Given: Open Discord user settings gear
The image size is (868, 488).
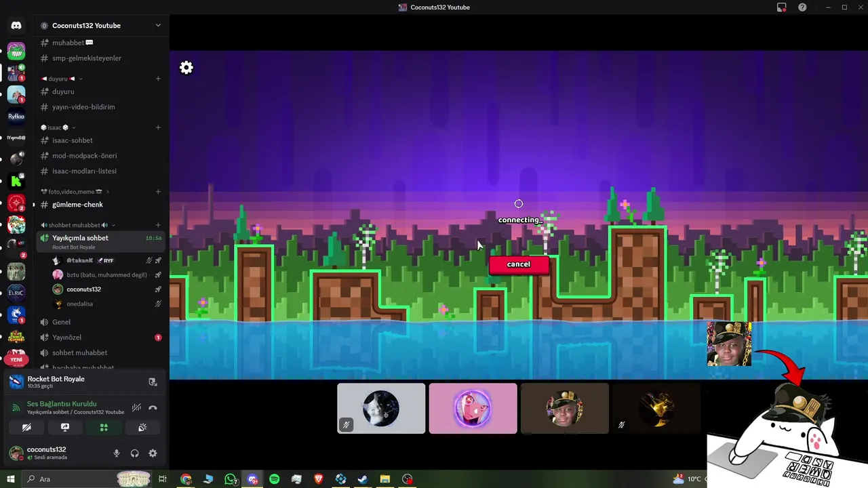Looking at the screenshot, I should pyautogui.click(x=153, y=453).
